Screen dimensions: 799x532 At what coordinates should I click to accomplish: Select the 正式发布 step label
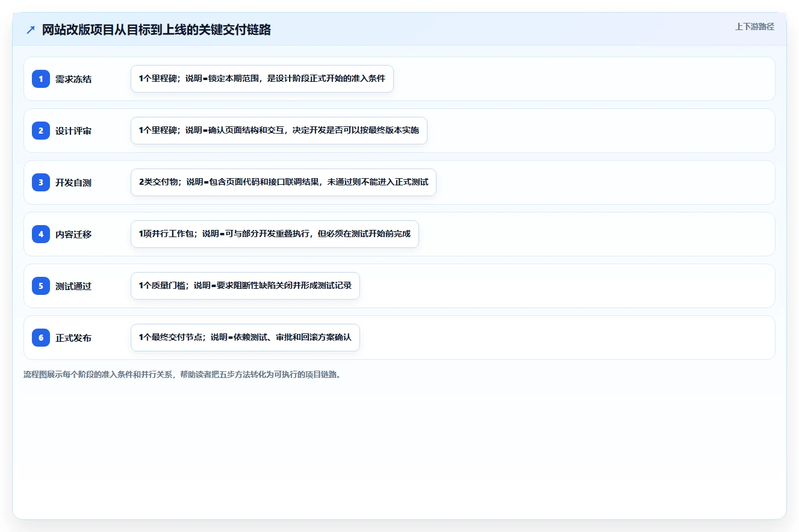pyautogui.click(x=73, y=338)
